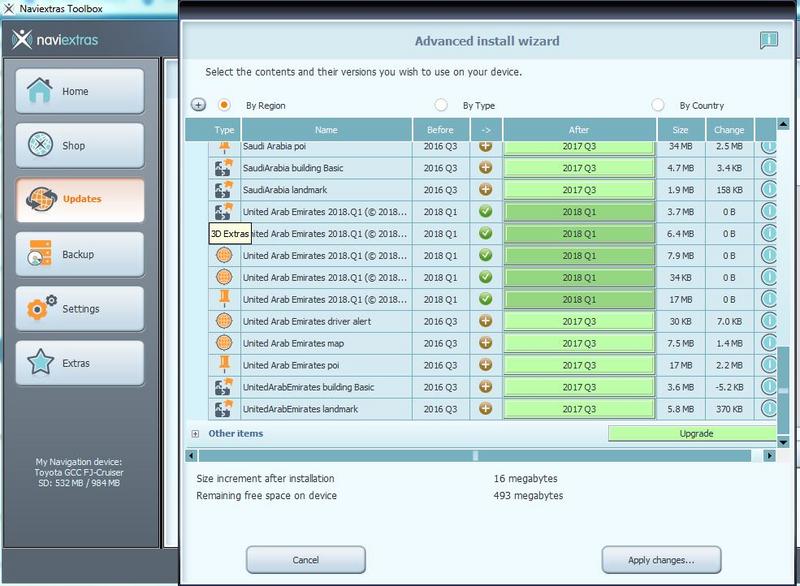Expand all with the circled plus button
The height and width of the screenshot is (586, 800).
tap(198, 105)
